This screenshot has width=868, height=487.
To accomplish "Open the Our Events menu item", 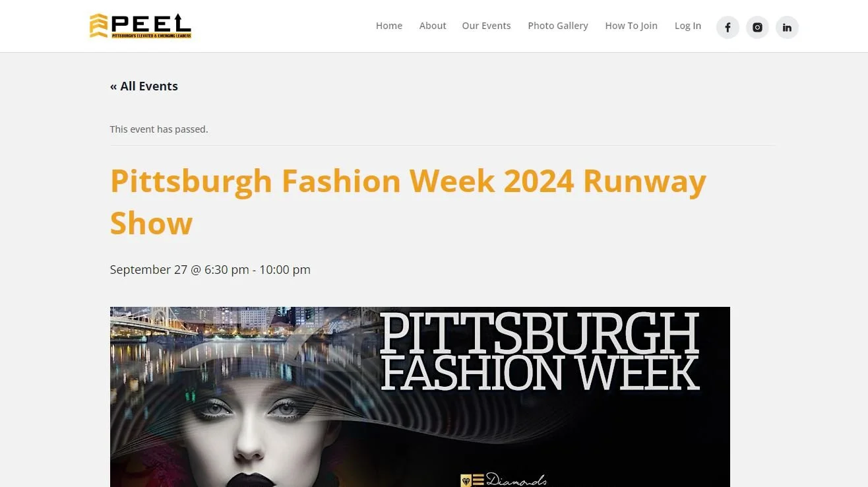I will point(486,26).
